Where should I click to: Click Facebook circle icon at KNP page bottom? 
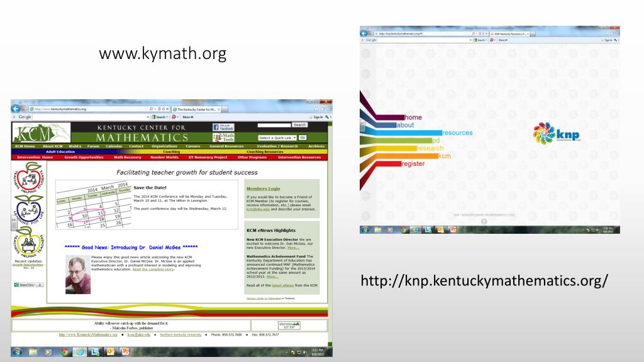coord(484,222)
